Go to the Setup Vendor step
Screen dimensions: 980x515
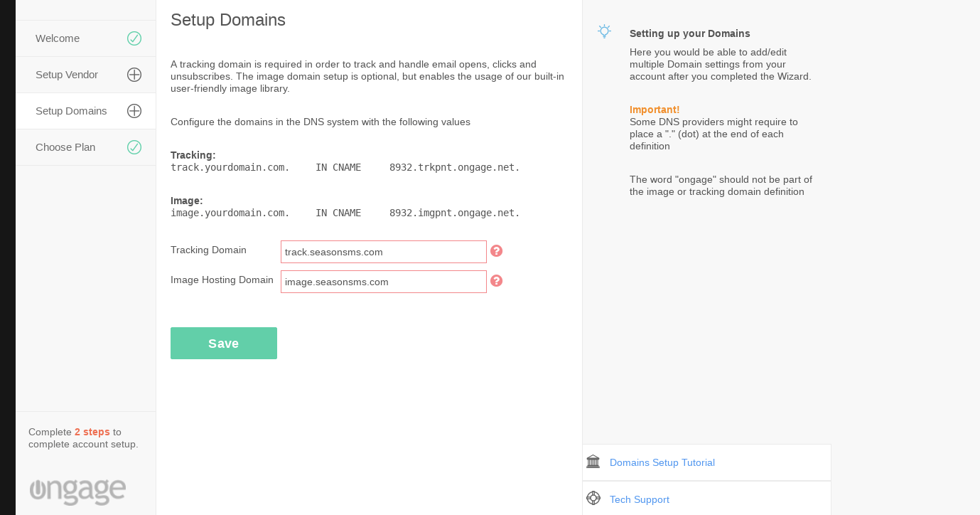click(67, 75)
